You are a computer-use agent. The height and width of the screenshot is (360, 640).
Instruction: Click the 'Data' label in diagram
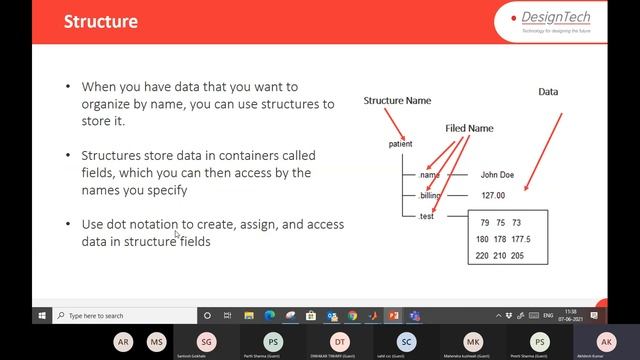(x=548, y=91)
